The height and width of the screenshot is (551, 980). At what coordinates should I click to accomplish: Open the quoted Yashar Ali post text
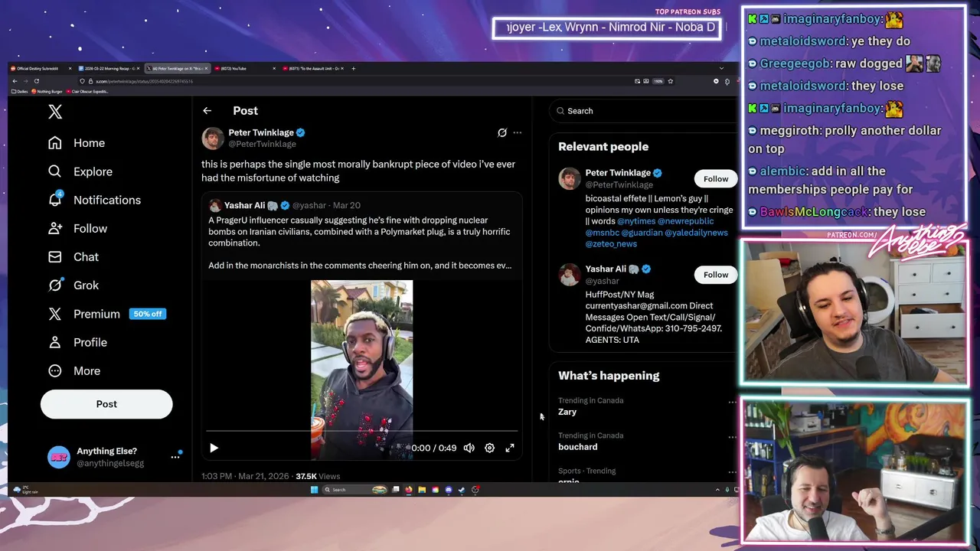[360, 243]
